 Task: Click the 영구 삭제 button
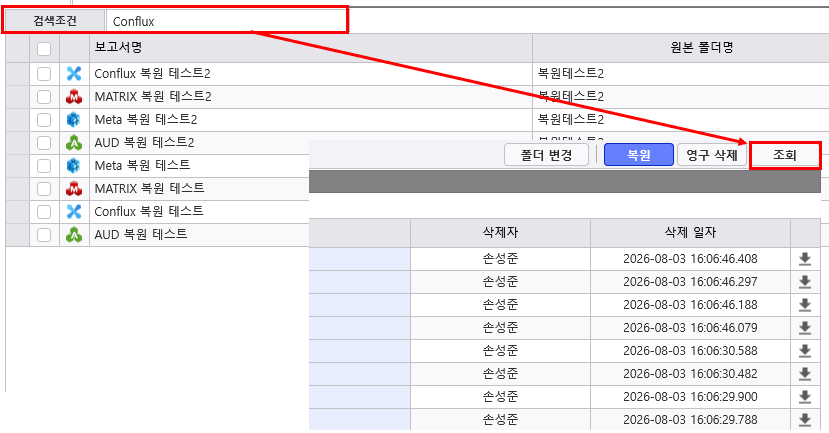click(712, 155)
